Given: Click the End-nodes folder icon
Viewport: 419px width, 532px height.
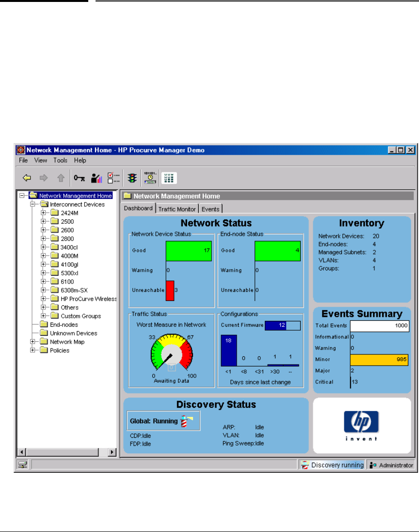Looking at the screenshot, I should 44,324.
